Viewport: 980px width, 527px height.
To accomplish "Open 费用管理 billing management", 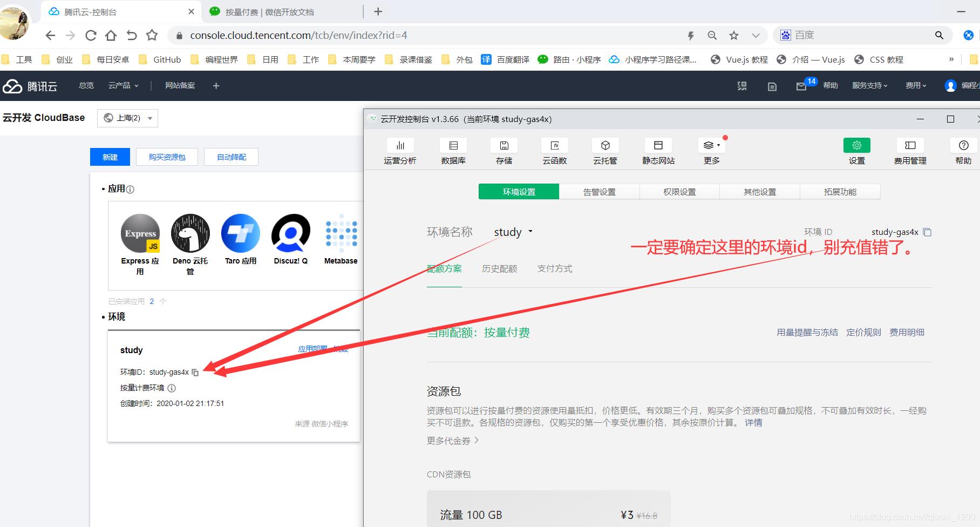I will [x=910, y=151].
